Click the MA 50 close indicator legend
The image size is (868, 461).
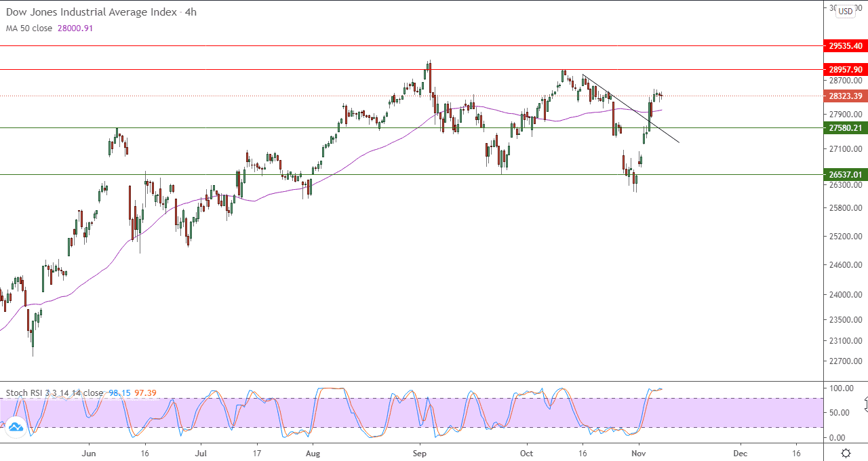click(x=29, y=28)
